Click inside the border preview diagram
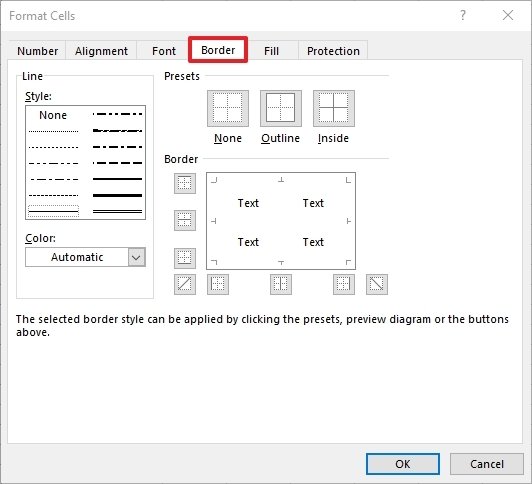The image size is (532, 484). (281, 221)
